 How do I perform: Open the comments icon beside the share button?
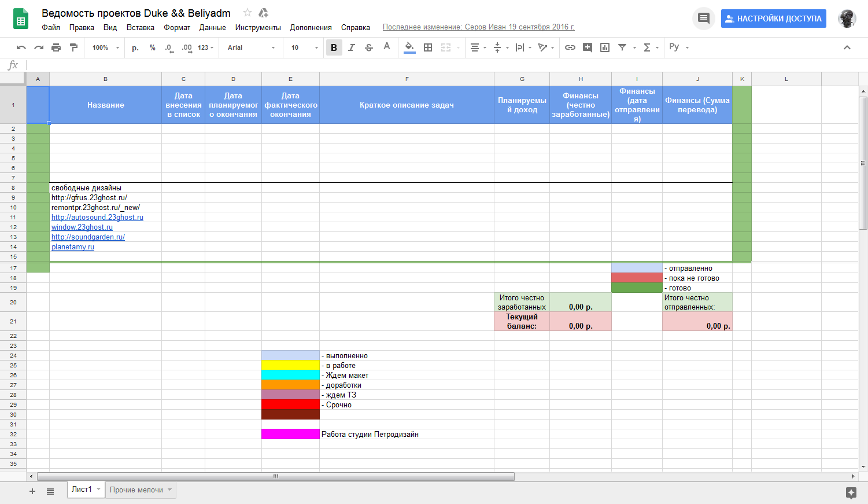point(703,19)
